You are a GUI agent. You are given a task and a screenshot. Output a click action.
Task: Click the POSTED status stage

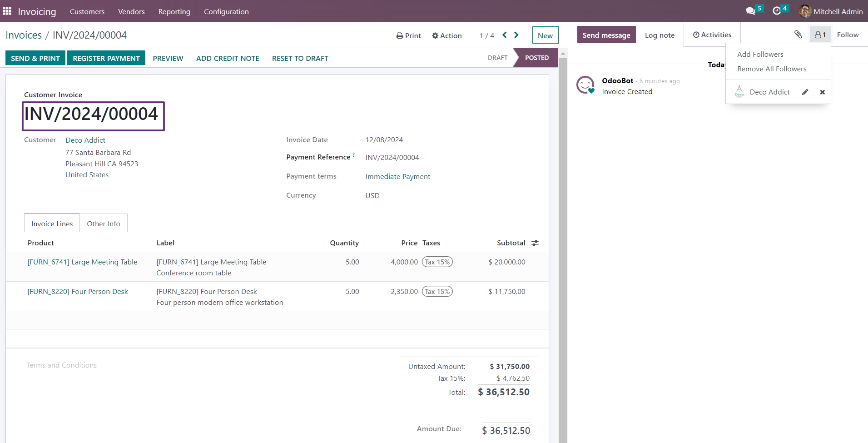pyautogui.click(x=536, y=58)
